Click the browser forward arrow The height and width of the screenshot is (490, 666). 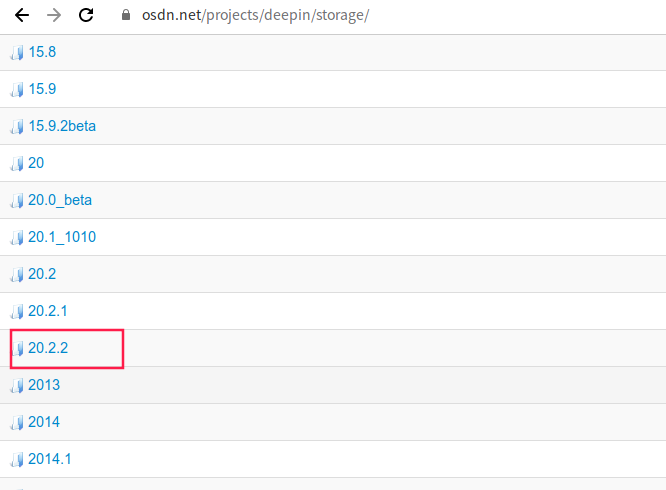[54, 16]
